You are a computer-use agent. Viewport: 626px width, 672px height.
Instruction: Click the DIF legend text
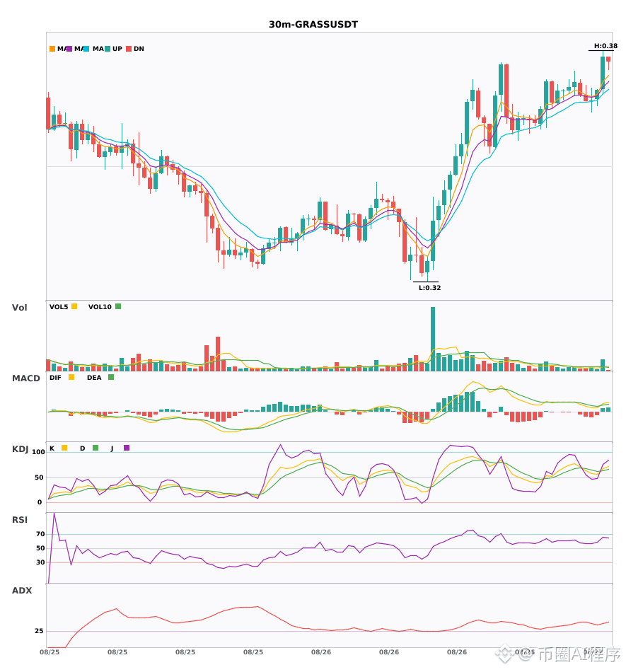click(x=55, y=378)
